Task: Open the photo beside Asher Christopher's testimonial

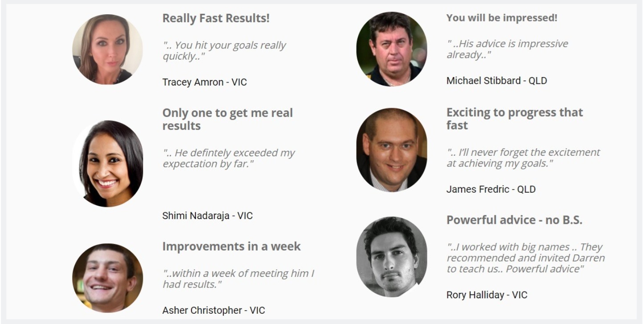Action: click(108, 278)
